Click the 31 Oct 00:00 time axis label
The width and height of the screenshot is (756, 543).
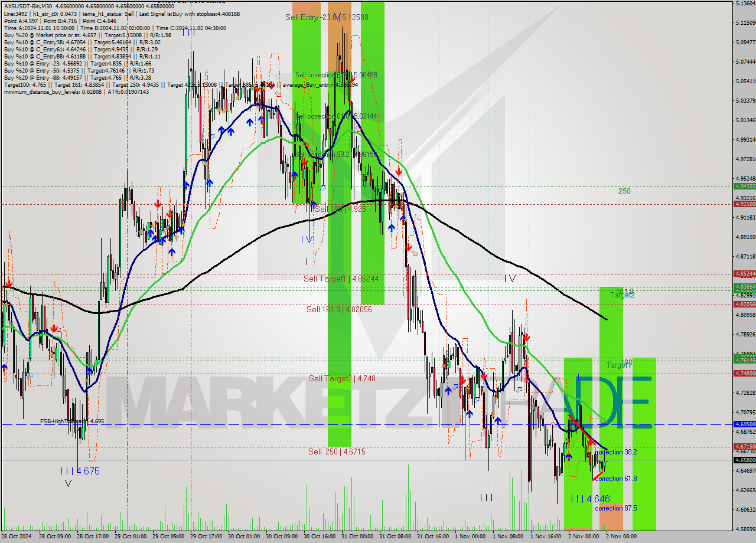tap(356, 537)
